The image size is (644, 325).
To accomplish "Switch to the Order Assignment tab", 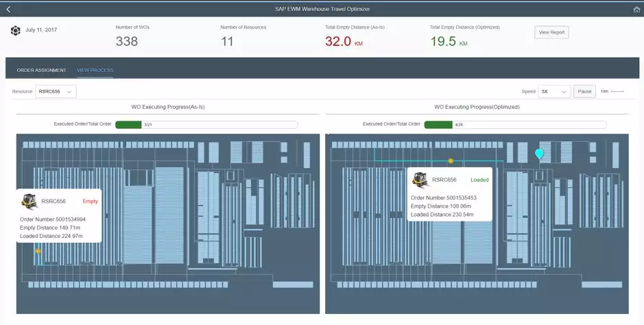I will point(41,70).
